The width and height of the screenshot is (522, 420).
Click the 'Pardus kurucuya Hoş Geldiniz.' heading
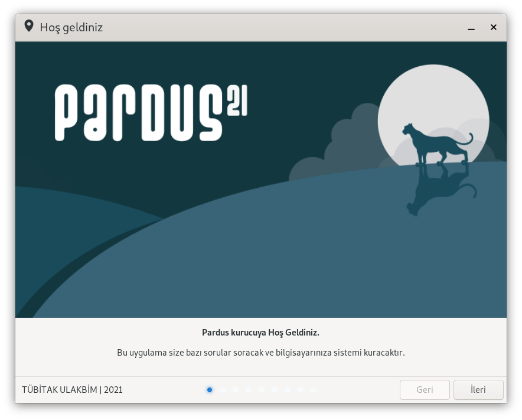tap(260, 333)
